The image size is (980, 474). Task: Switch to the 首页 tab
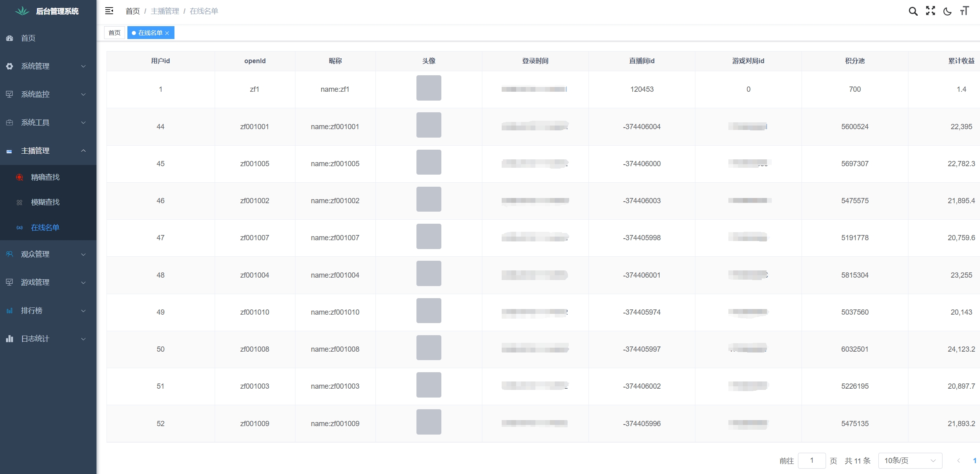point(115,33)
